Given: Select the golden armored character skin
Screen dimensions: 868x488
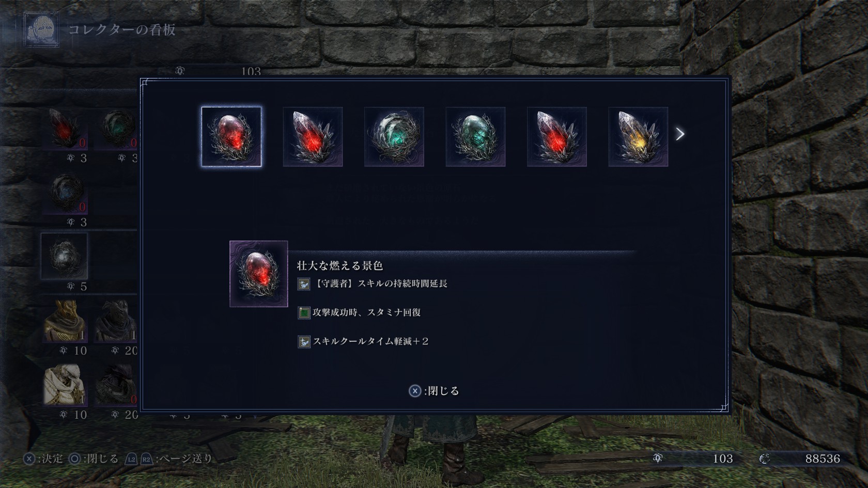Looking at the screenshot, I should pyautogui.click(x=65, y=321).
